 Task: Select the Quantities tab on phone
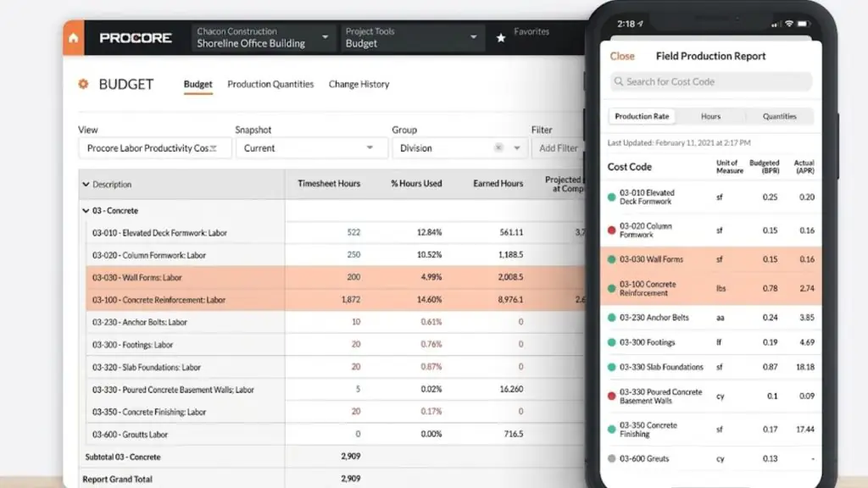coord(780,116)
